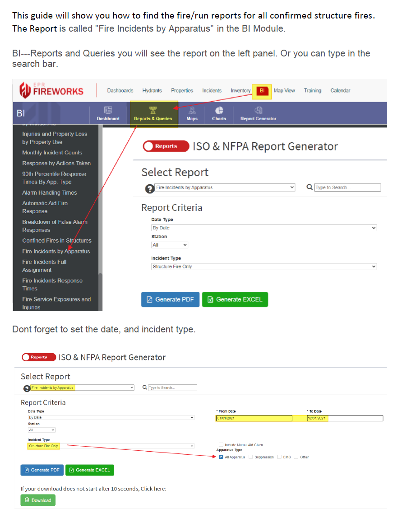The image size is (416, 532).
Task: Open the Maps icon in BI bar
Action: (x=192, y=114)
